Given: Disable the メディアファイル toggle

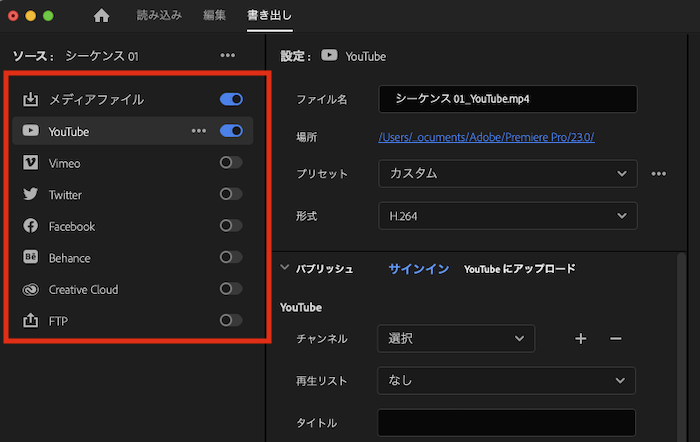Looking at the screenshot, I should coord(231,99).
